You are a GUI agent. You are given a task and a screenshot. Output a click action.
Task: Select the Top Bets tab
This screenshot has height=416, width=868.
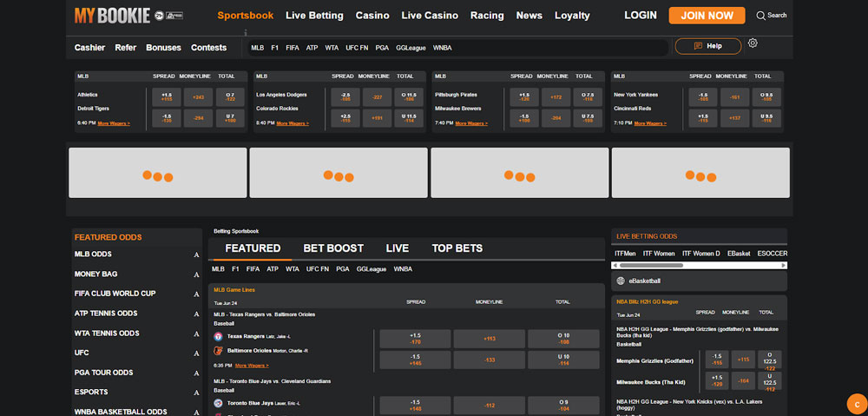point(457,248)
